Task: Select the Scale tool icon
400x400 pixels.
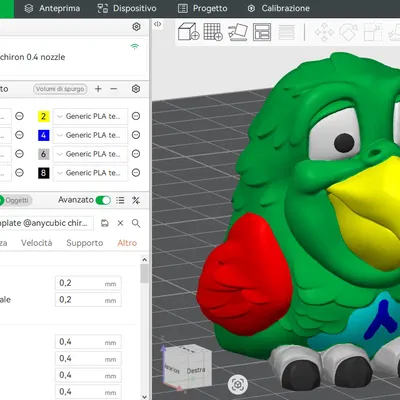Action: coord(372,32)
